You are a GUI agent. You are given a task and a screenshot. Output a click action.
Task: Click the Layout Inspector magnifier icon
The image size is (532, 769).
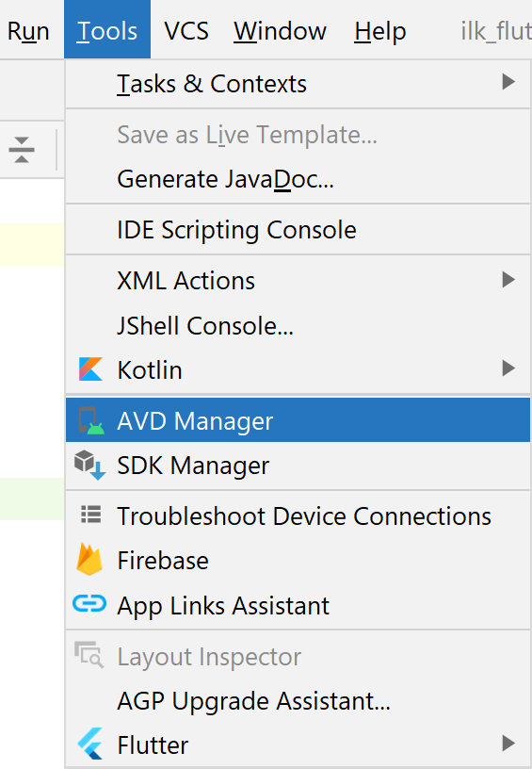(89, 655)
